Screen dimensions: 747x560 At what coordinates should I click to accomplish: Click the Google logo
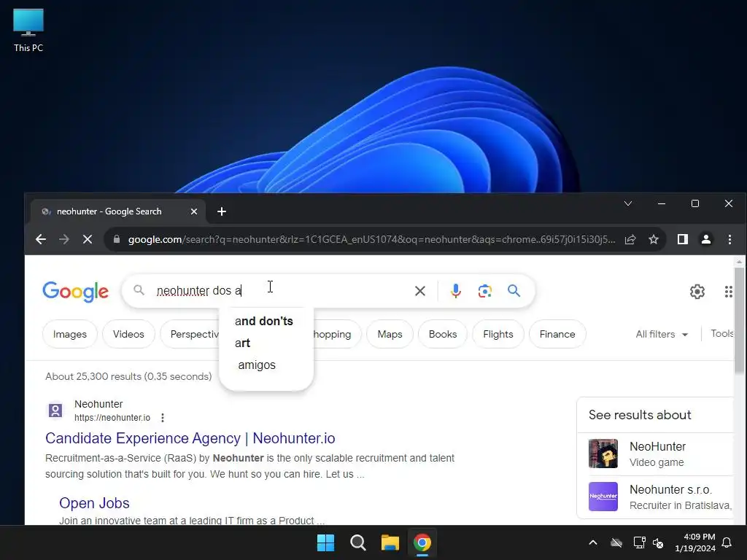click(x=76, y=292)
